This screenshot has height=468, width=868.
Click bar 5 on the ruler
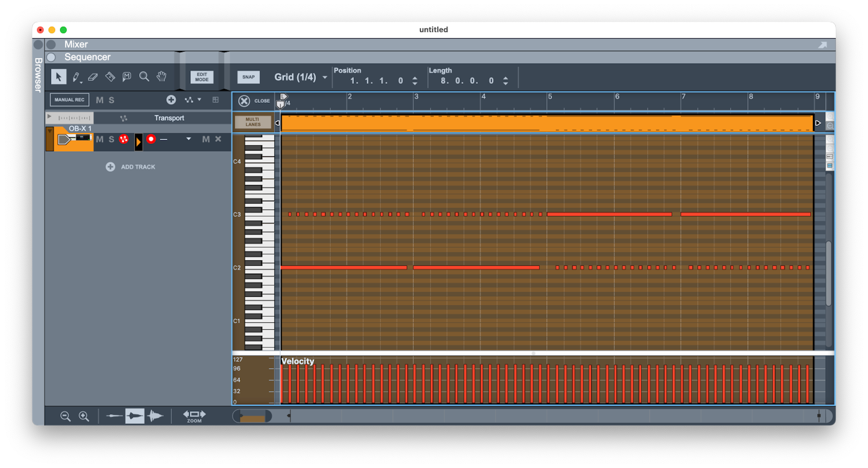550,97
